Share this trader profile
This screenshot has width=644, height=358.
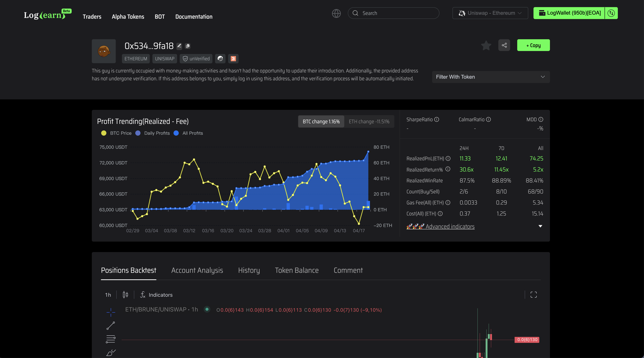coord(504,45)
